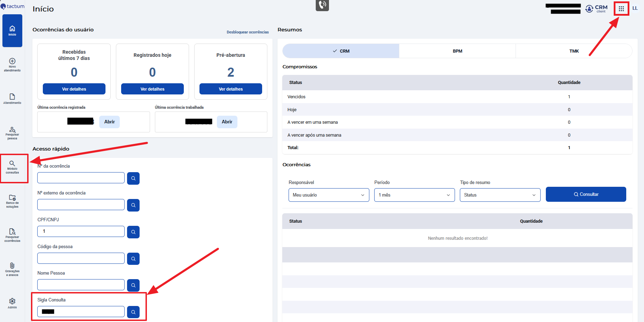Open Pesquisar pessoa in sidebar
Image resolution: width=644 pixels, height=322 pixels.
[12, 133]
